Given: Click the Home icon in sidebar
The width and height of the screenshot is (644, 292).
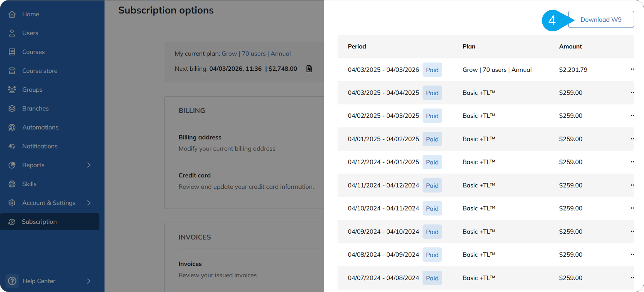Looking at the screenshot, I should (x=12, y=14).
